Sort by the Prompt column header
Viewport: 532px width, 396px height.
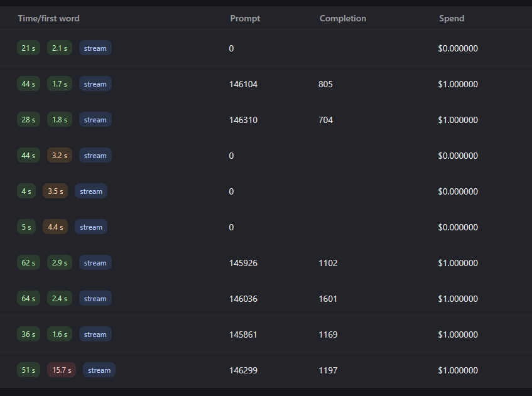point(245,18)
